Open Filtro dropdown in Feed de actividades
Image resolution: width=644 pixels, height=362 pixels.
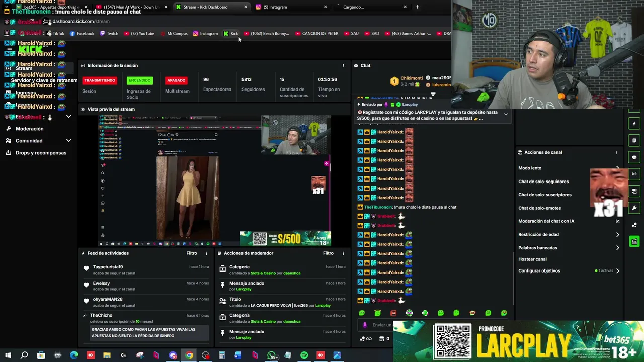[x=192, y=253]
